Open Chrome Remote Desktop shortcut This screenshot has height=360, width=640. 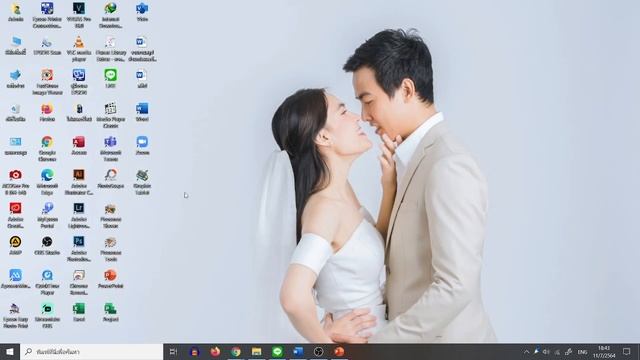point(79,282)
